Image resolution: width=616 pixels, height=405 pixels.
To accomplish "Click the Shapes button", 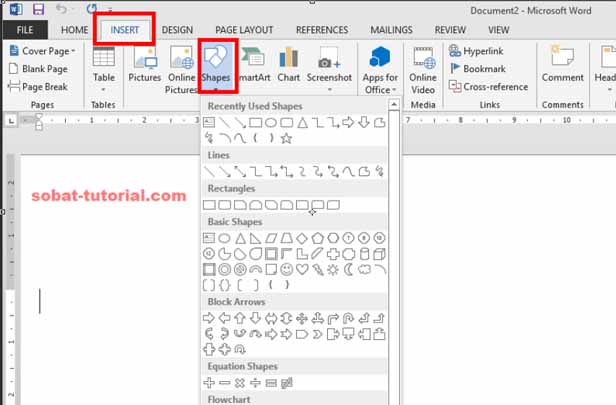I will (x=216, y=67).
